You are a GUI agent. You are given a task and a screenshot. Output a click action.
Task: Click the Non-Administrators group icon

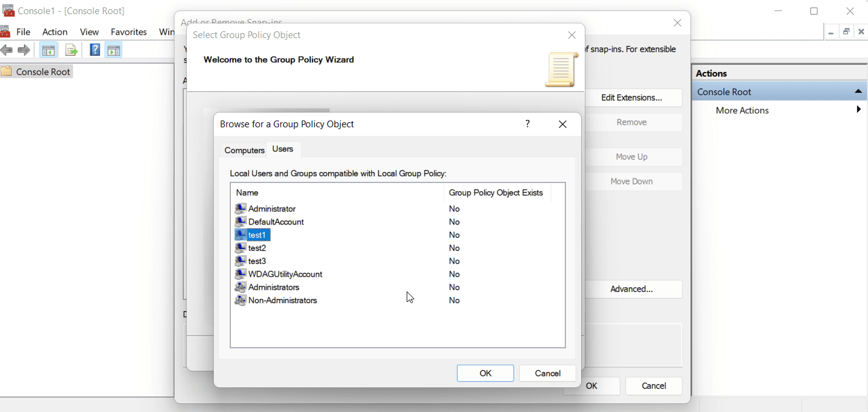tap(241, 300)
